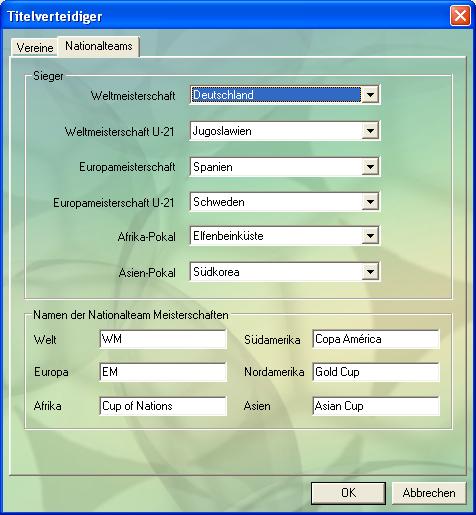
Task: Click the Elfenbeinküste combo box value
Action: click(x=276, y=236)
